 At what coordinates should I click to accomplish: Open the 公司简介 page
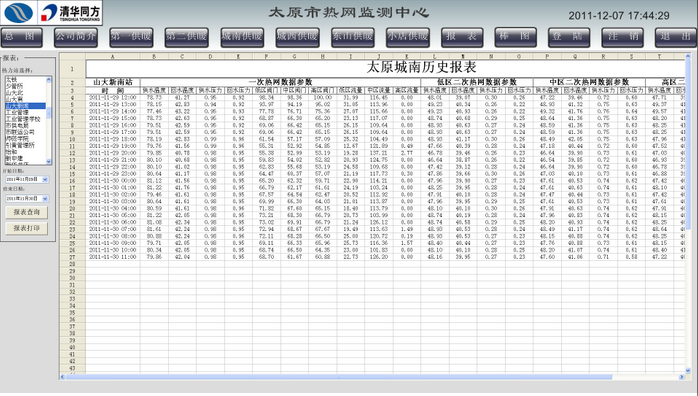[x=76, y=37]
